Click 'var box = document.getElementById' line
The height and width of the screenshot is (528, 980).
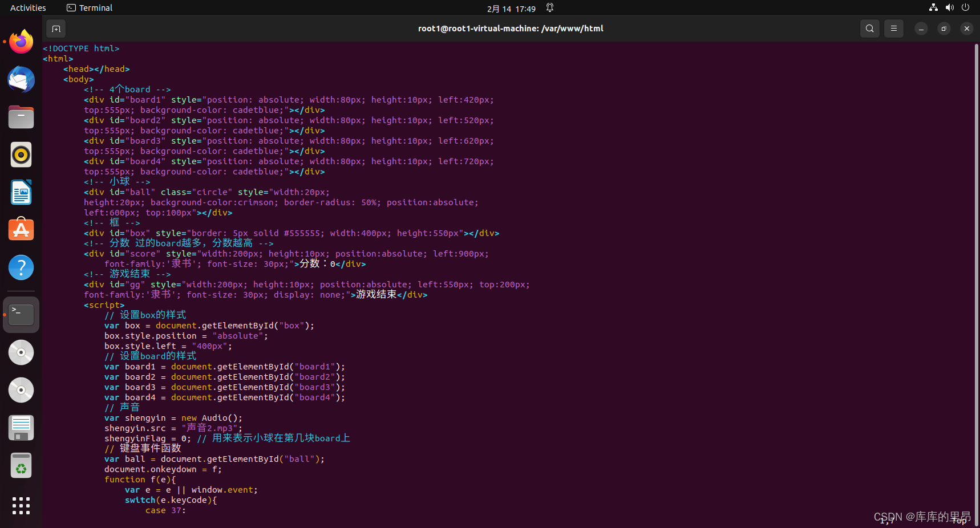click(x=209, y=326)
